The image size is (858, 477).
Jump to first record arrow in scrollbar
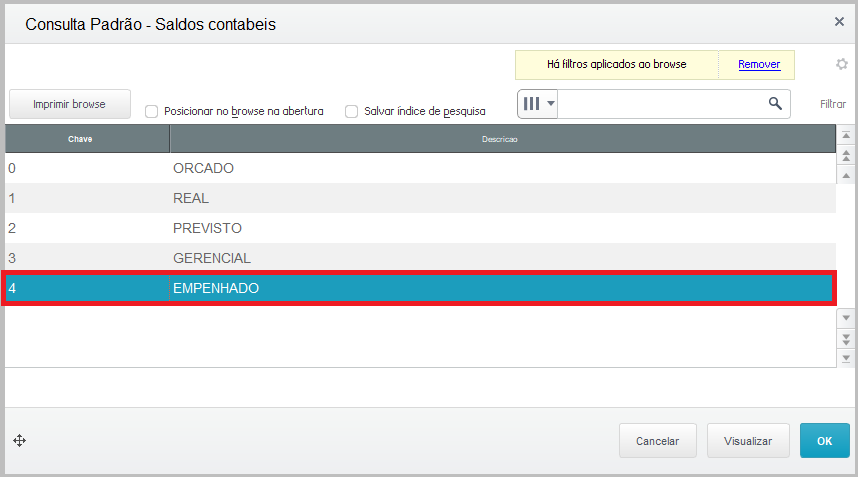point(846,136)
